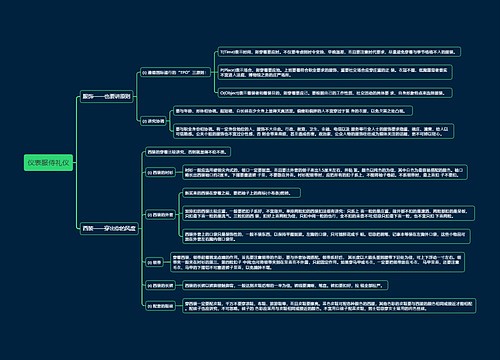
Task: Select the (5) 配套的鞋袜 sub-node
Action: pos(161,306)
